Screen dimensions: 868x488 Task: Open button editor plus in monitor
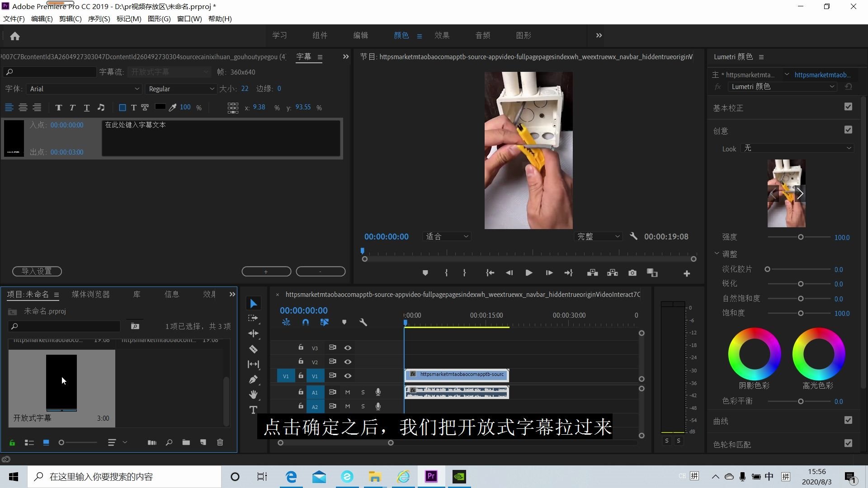pyautogui.click(x=686, y=273)
